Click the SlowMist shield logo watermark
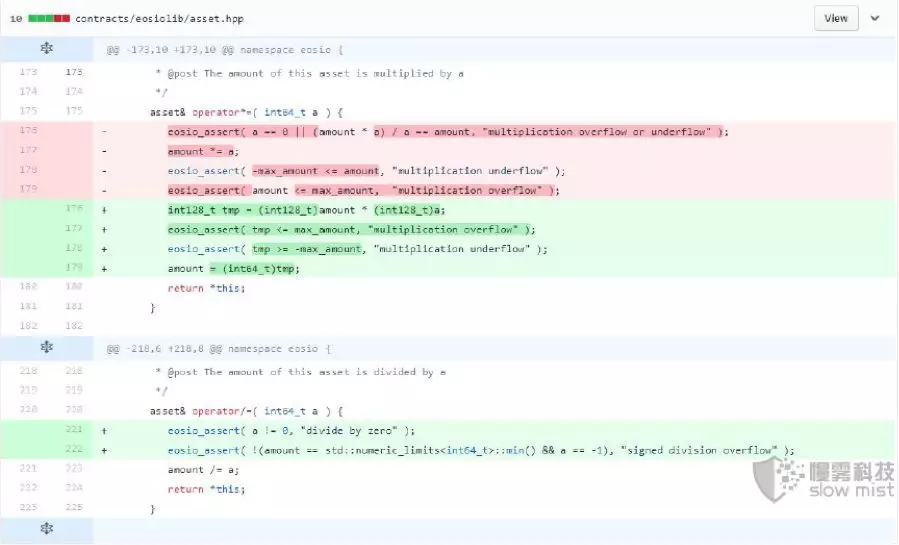Screen dimensions: 899x545 [776, 480]
